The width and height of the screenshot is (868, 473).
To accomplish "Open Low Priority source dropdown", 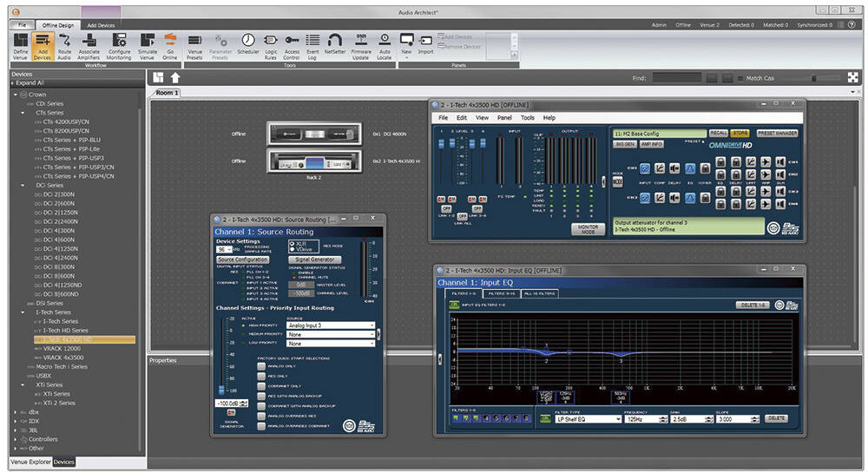I will [331, 343].
